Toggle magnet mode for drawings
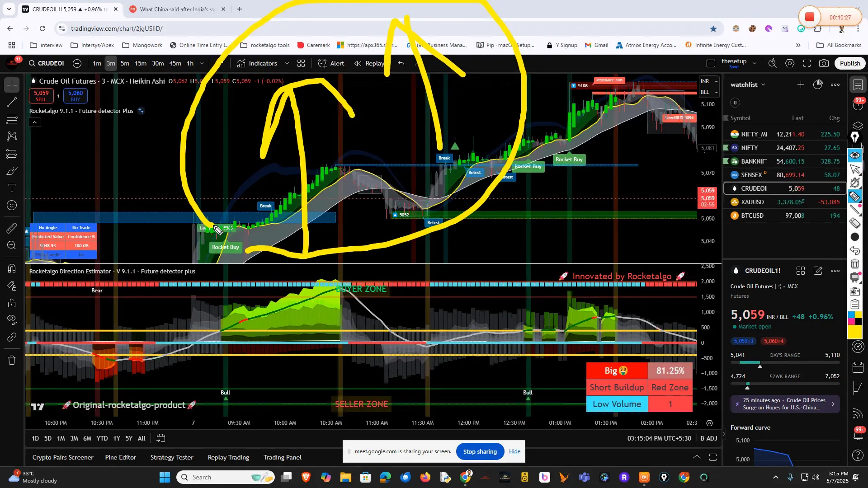Image resolution: width=868 pixels, height=488 pixels. (x=12, y=268)
